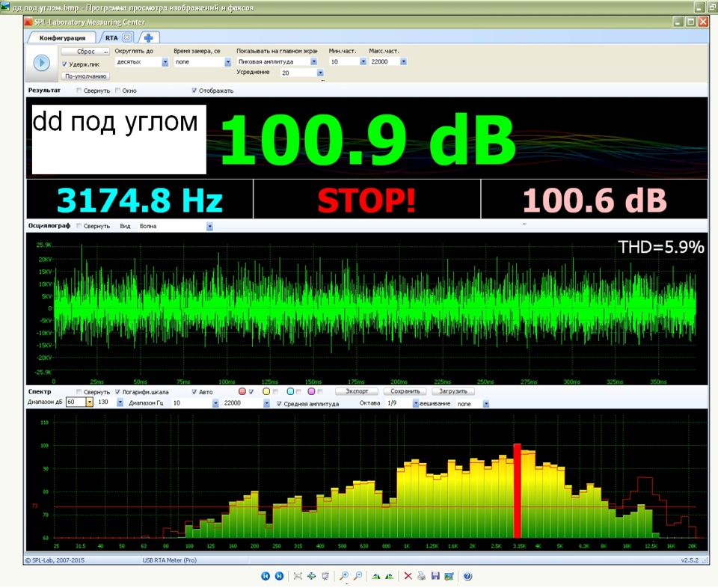Check Свернуть in the Результат section
718x588 pixels.
coord(79,91)
